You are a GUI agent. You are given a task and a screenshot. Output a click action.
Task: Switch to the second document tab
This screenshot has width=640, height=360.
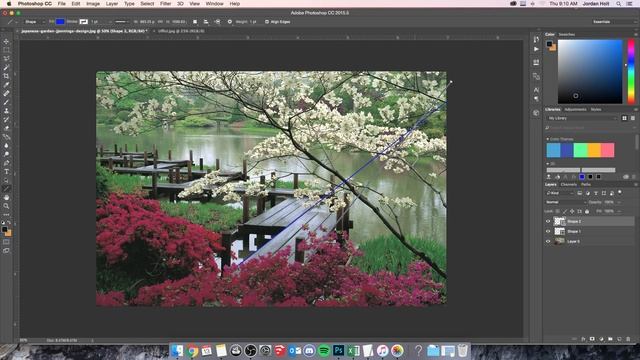[x=181, y=31]
